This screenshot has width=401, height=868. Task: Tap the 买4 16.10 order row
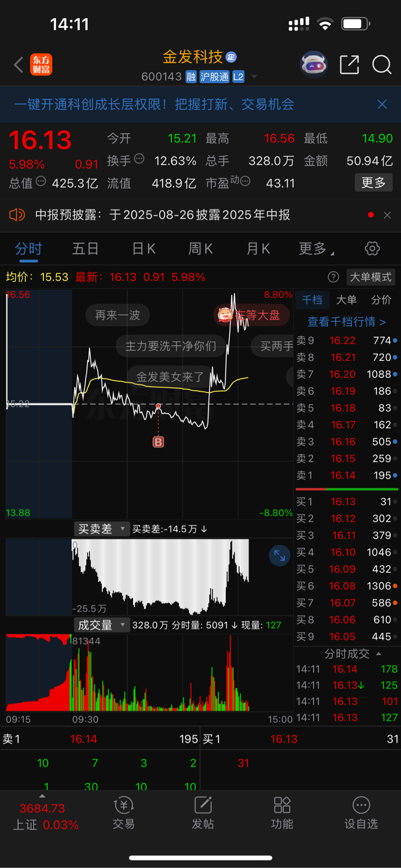point(347,553)
